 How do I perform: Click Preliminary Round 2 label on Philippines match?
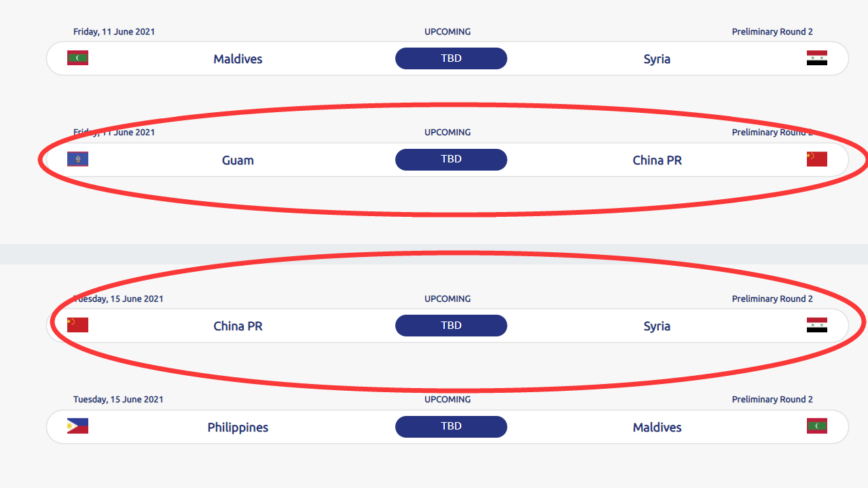772,400
